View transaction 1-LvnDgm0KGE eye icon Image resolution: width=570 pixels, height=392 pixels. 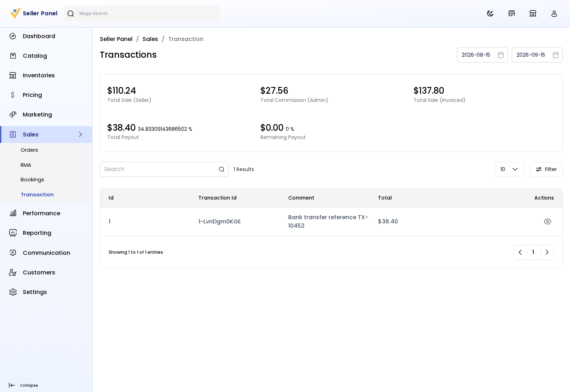(x=548, y=222)
